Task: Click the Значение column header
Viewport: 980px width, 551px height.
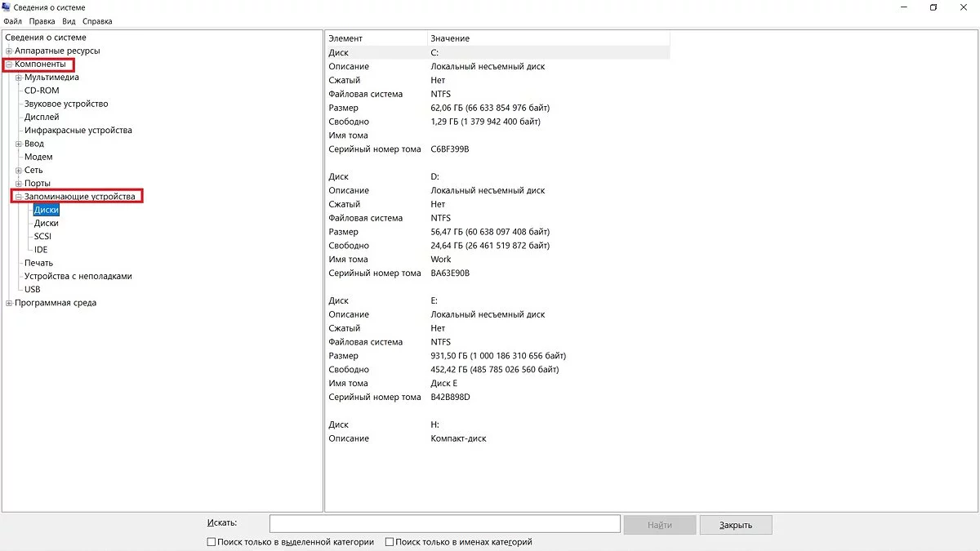Action: (x=450, y=38)
